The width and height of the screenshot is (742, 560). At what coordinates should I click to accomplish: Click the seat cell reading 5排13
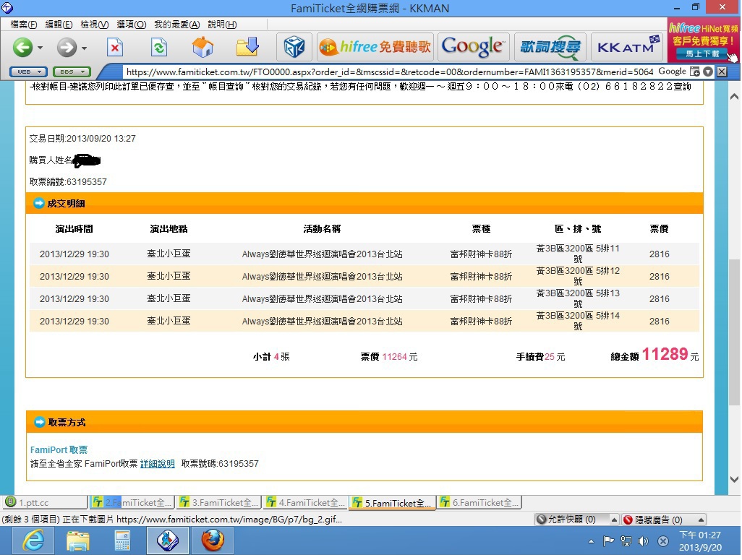click(x=577, y=298)
